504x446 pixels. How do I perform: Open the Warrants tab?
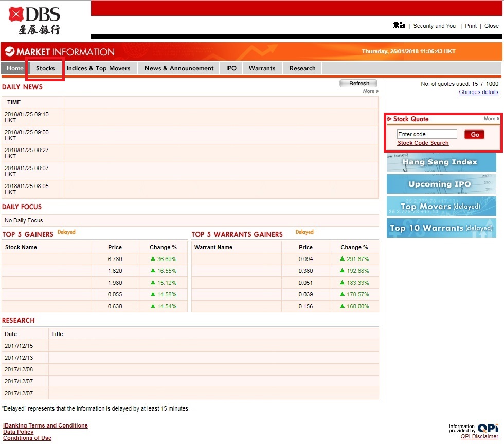click(262, 68)
